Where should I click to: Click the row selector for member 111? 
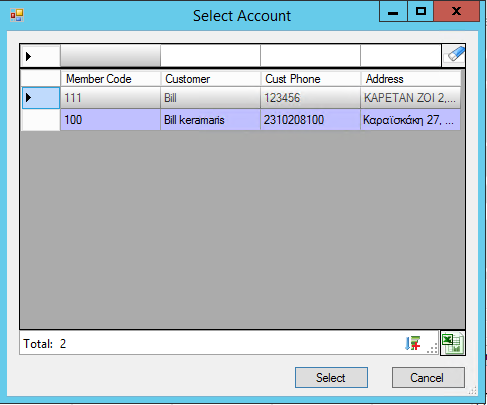click(41, 98)
